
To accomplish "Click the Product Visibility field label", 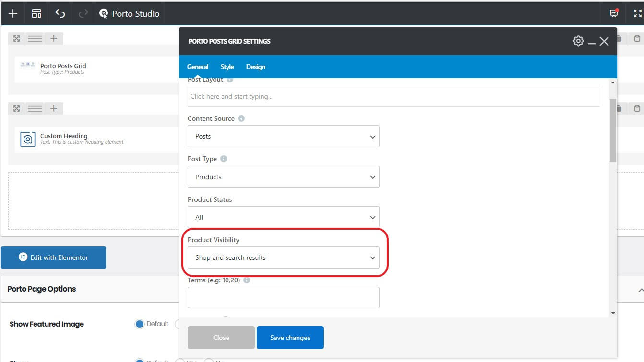I will tap(214, 240).
